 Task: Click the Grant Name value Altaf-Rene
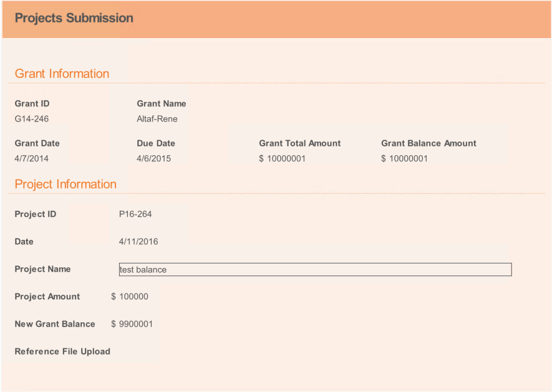pos(157,119)
